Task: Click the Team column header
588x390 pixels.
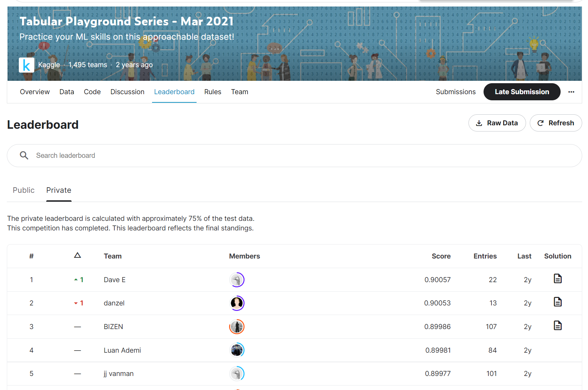Action: click(x=113, y=256)
